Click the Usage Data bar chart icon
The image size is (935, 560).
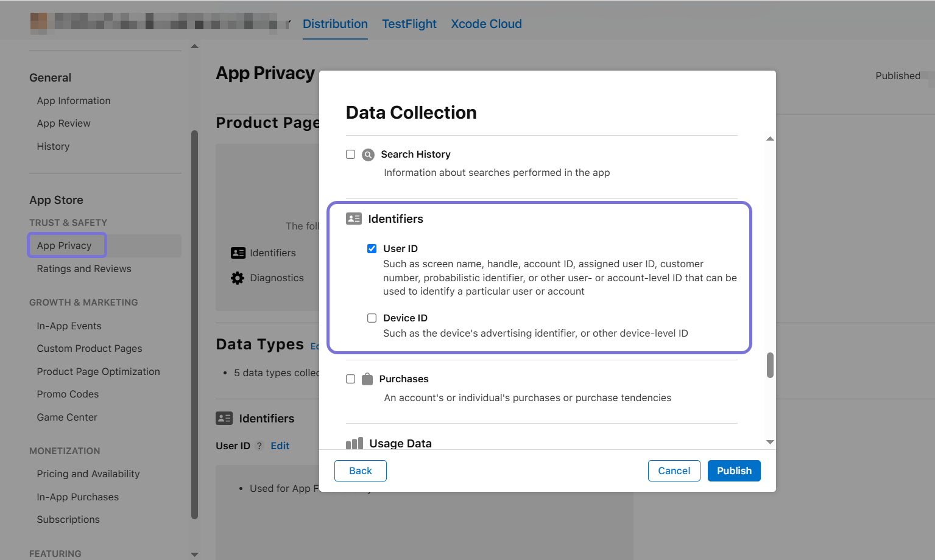[355, 443]
